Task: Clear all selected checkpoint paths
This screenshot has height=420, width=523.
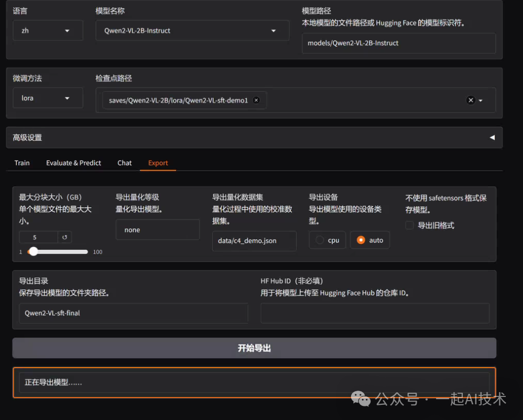Action: tap(471, 100)
